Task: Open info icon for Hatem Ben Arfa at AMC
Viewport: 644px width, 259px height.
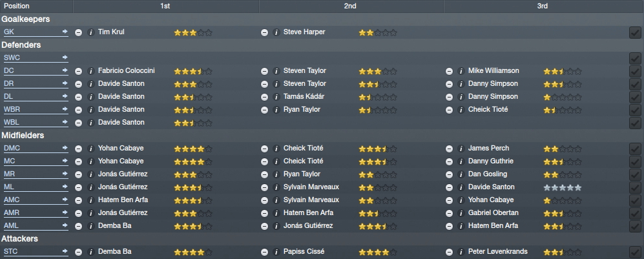Action: pyautogui.click(x=91, y=200)
